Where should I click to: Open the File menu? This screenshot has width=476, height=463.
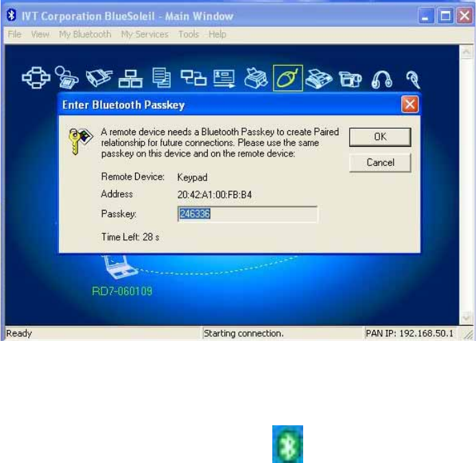point(14,34)
